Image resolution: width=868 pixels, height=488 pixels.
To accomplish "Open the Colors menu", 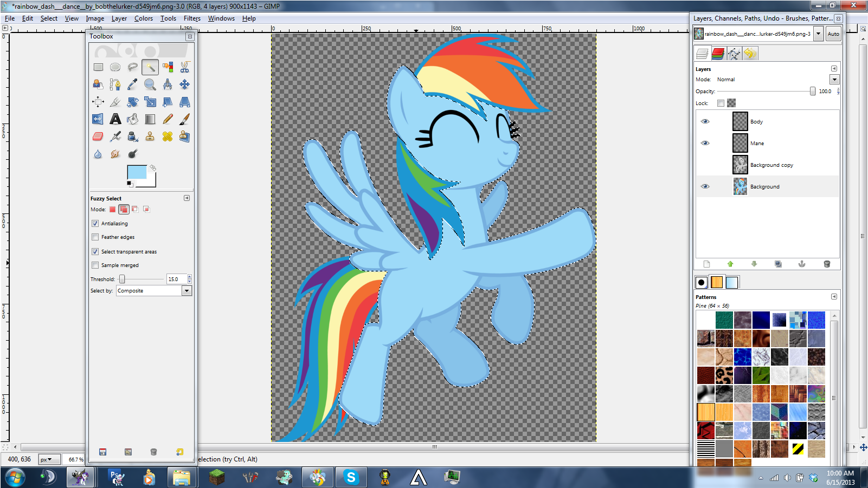I will point(144,18).
